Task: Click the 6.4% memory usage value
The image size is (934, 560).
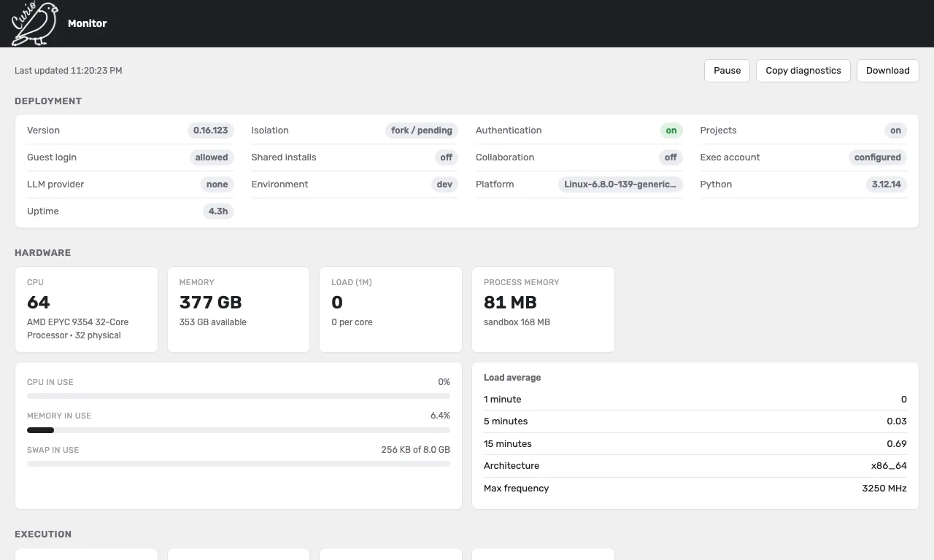Action: click(440, 416)
